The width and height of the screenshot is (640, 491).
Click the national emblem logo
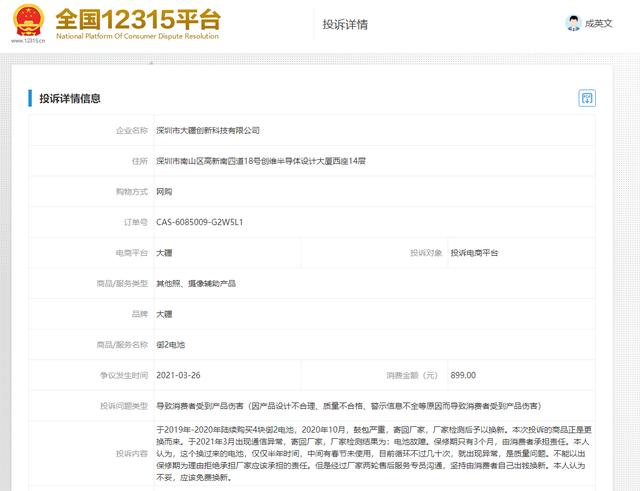tap(28, 21)
